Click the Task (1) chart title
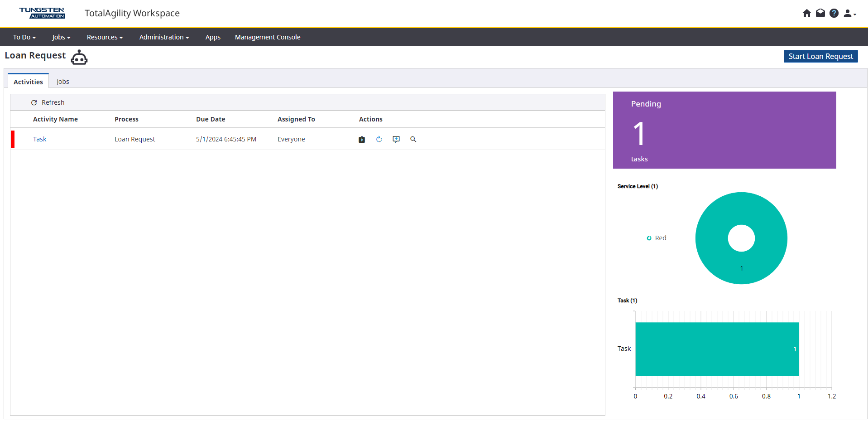868x427 pixels. pyautogui.click(x=627, y=301)
